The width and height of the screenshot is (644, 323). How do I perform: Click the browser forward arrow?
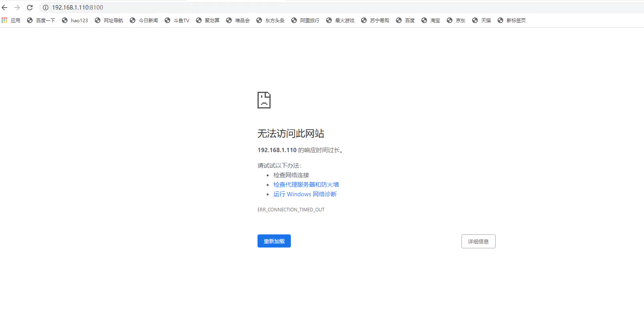[x=17, y=8]
